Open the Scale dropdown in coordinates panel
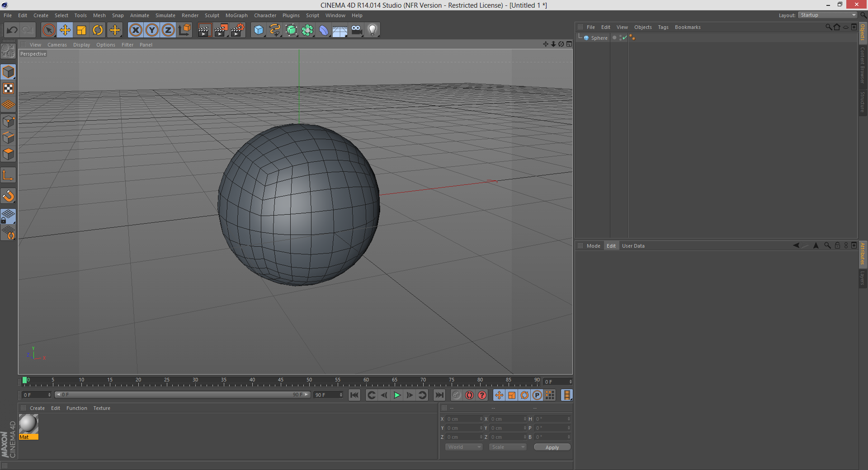 click(507, 447)
